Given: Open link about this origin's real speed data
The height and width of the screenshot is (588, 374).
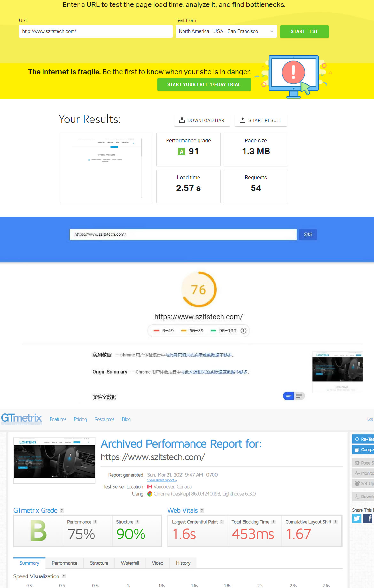Looking at the screenshot, I should [214, 372].
